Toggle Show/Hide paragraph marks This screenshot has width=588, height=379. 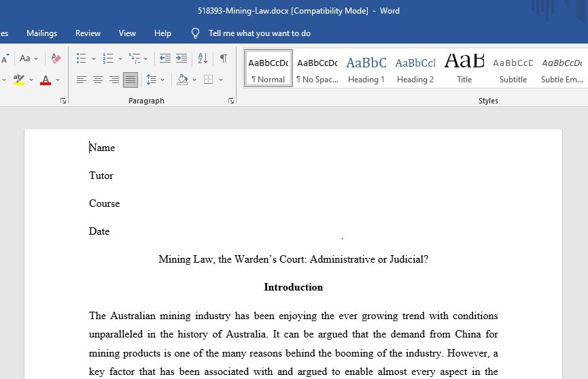224,58
